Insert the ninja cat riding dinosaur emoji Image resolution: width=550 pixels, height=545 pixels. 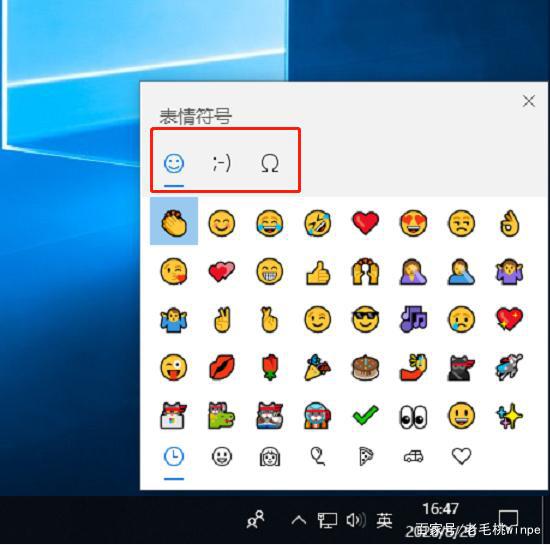point(222,416)
